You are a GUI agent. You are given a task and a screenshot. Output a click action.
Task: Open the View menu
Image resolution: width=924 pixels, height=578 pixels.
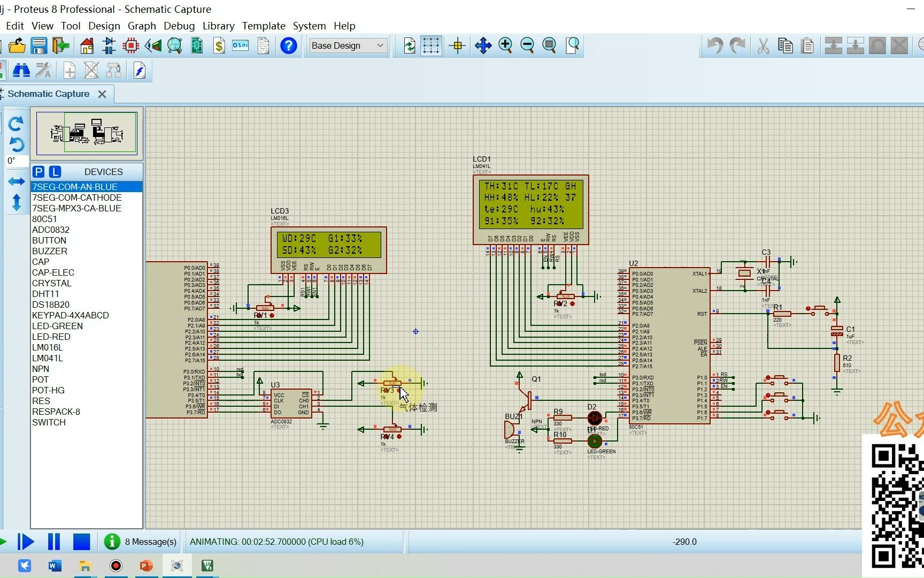(x=42, y=26)
